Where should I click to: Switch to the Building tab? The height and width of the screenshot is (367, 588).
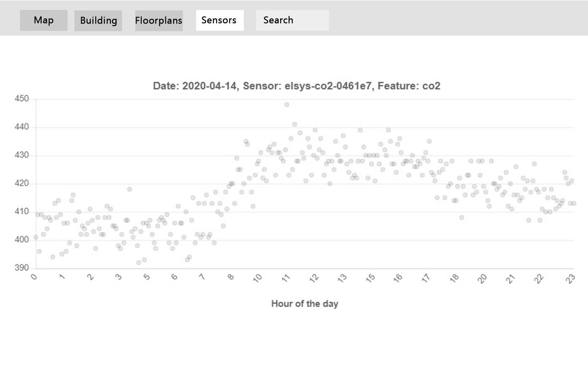(98, 21)
